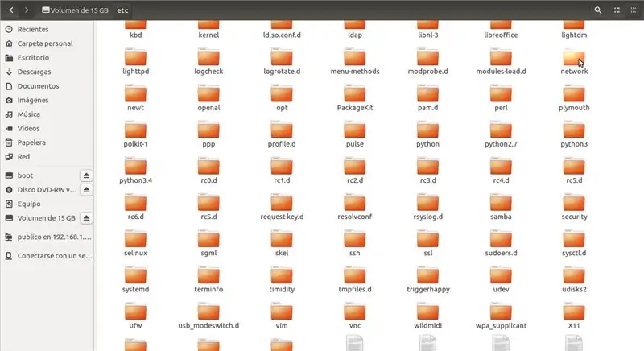
Task: Select the systemd folder icon
Action: click(x=135, y=275)
